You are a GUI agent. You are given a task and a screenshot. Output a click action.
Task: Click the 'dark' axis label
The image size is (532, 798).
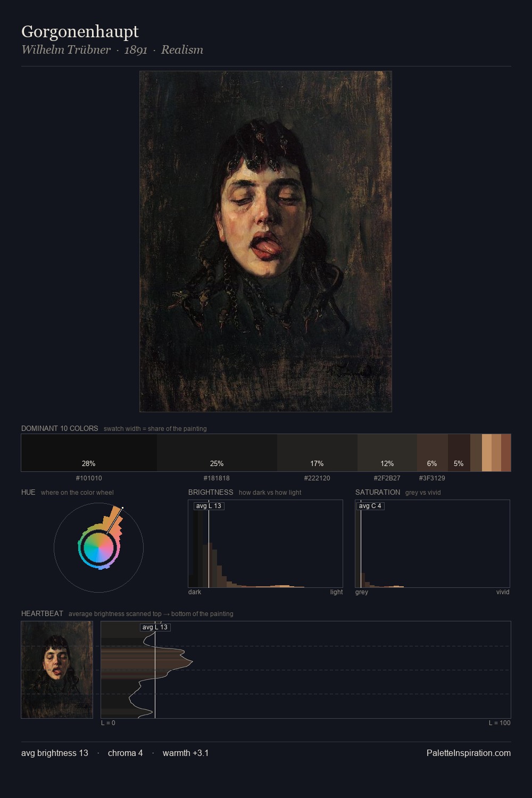click(195, 592)
